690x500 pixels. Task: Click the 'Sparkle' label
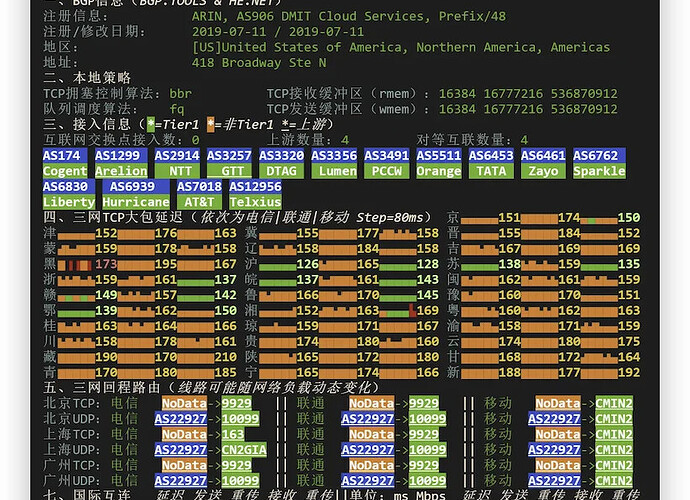(599, 171)
